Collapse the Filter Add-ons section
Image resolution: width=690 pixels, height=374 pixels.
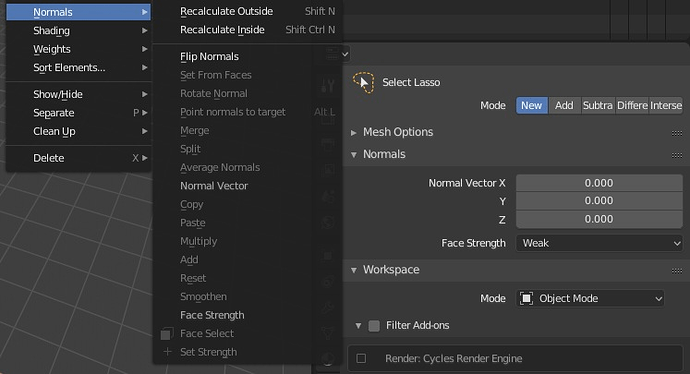pyautogui.click(x=358, y=326)
